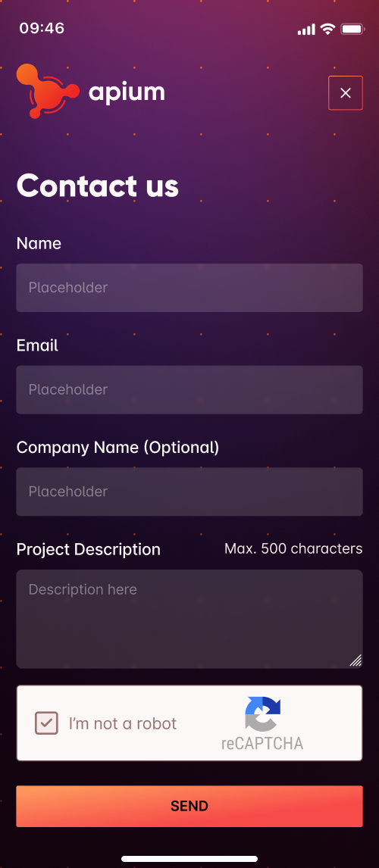Click the textarea resize grip icon
Viewport: 379px width, 868px height.
tap(356, 660)
